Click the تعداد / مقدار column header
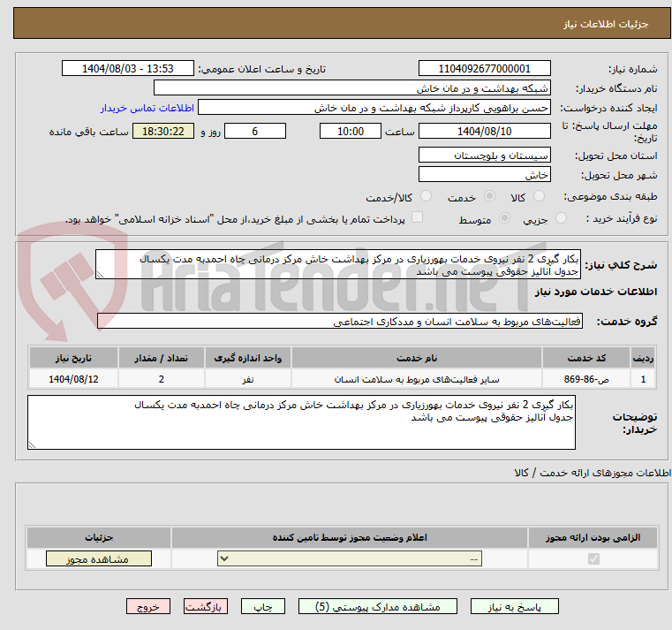Viewport: 672px width, 630px height. click(x=161, y=358)
